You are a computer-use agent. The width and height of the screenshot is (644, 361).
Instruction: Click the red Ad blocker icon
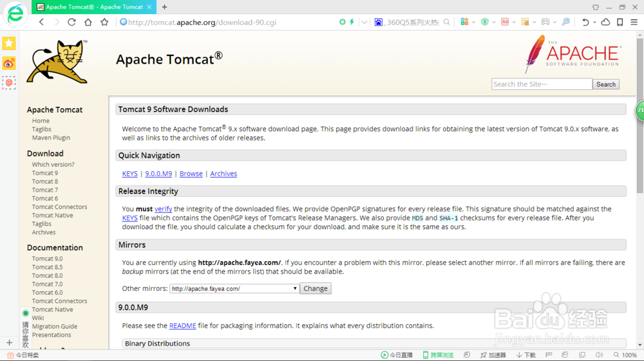pos(505,22)
